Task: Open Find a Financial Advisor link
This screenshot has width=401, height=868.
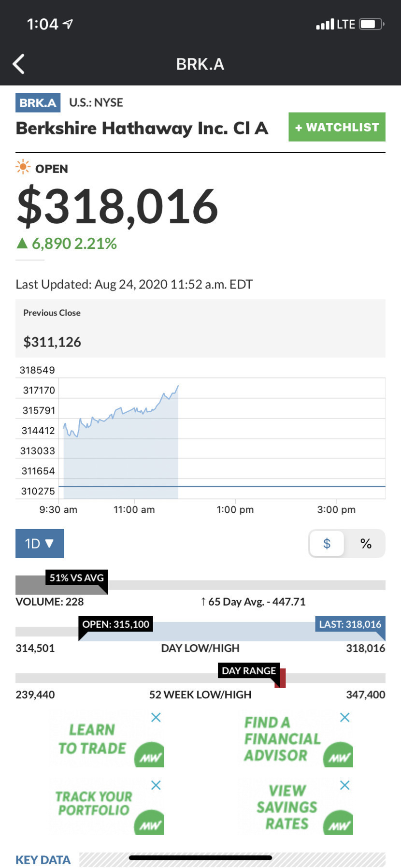Action: pos(282,739)
